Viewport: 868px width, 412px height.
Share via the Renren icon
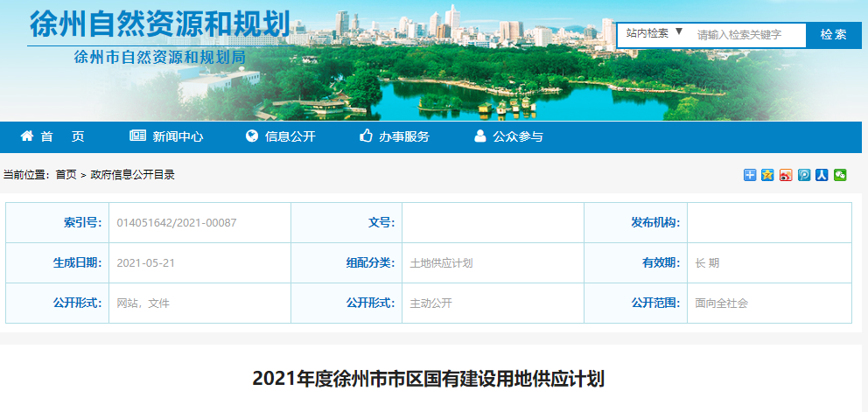[822, 175]
